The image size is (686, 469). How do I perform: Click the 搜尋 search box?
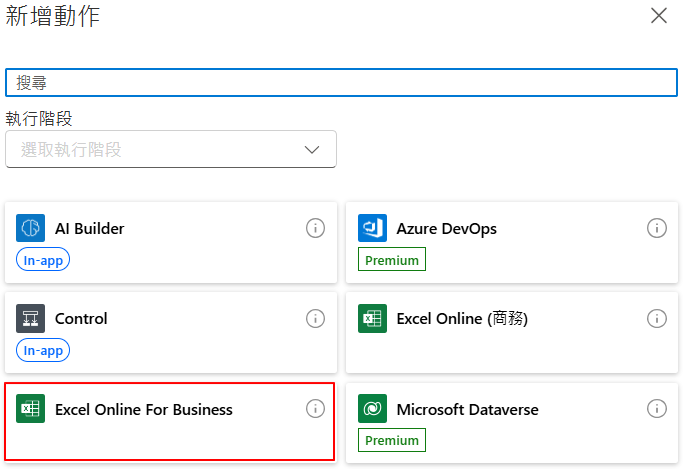tap(341, 83)
